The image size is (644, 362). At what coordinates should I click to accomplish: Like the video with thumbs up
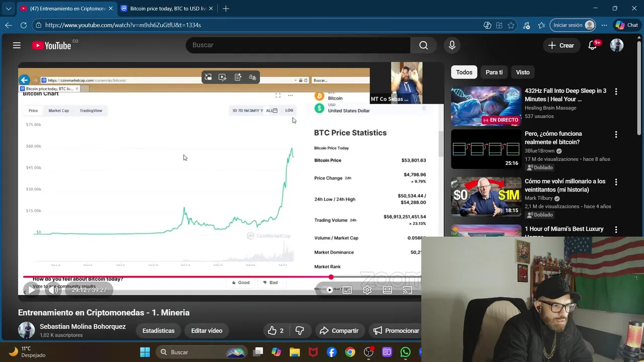(276, 330)
